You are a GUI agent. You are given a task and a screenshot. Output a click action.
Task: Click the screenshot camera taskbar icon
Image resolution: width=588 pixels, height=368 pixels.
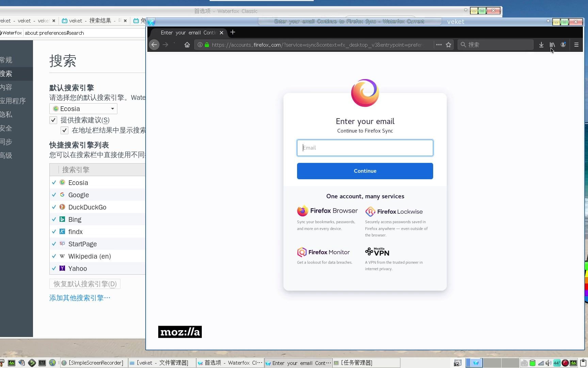(x=458, y=363)
